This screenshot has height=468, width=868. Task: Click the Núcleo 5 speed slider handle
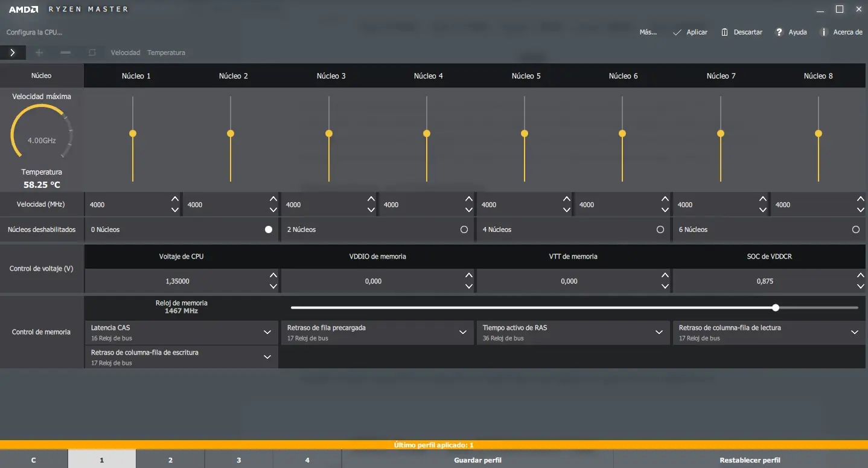pyautogui.click(x=525, y=133)
